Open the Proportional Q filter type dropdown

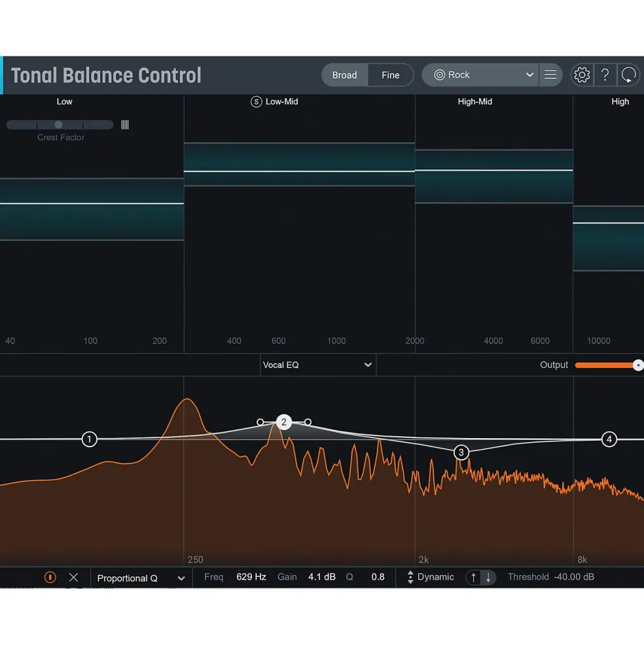coord(141,578)
